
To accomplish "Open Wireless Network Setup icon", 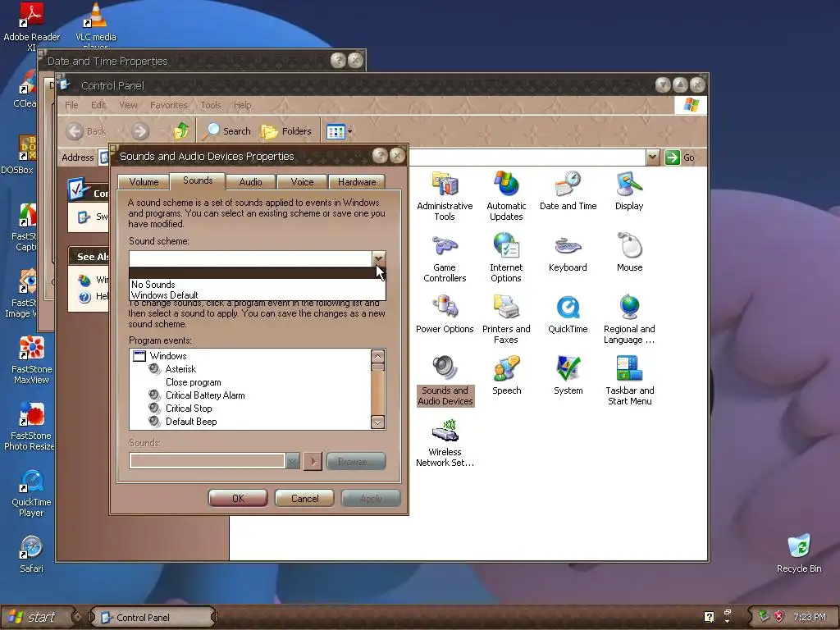I will (445, 442).
